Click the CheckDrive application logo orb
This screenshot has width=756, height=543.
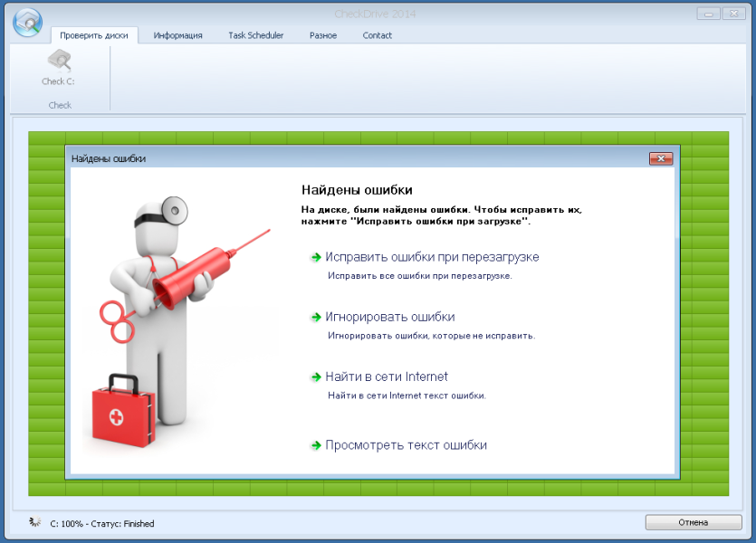click(27, 22)
